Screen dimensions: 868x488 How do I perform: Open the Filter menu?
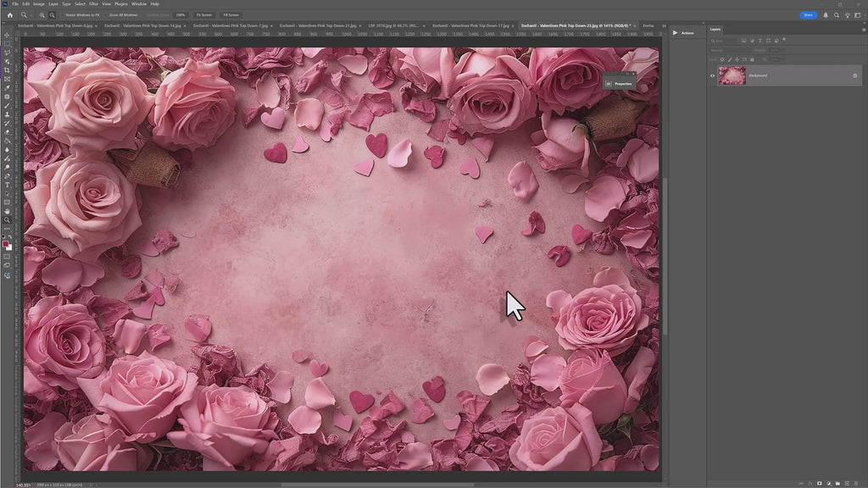(x=93, y=3)
